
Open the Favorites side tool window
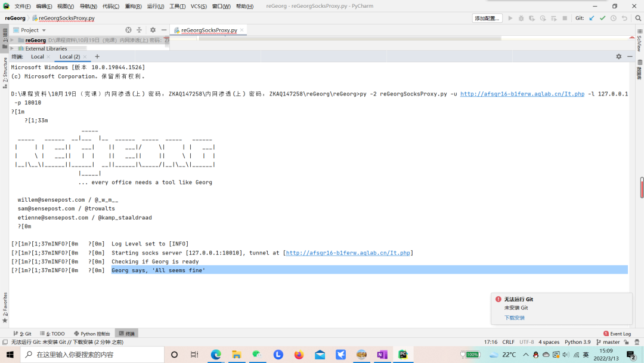click(5, 307)
